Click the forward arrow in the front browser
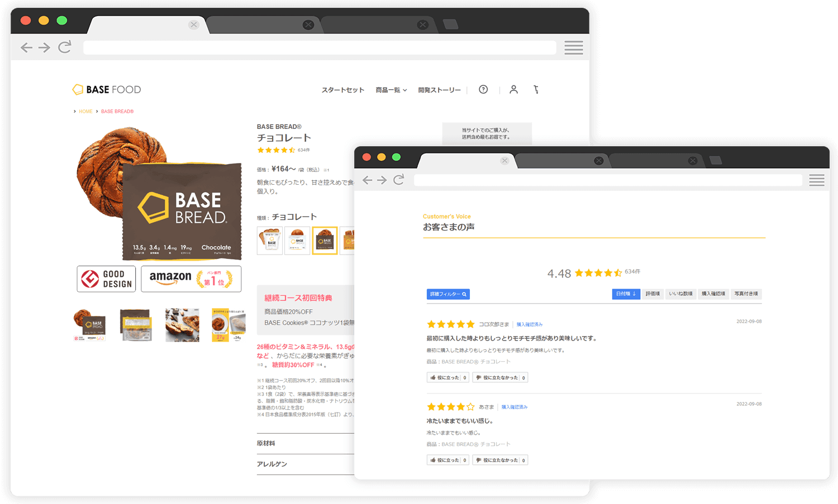The width and height of the screenshot is (838, 504). click(x=382, y=180)
